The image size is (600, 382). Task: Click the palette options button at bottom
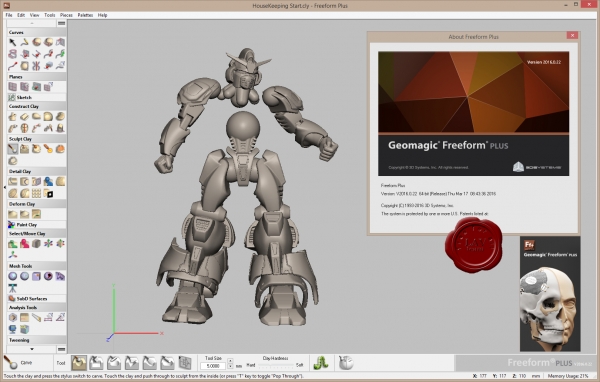61,349
